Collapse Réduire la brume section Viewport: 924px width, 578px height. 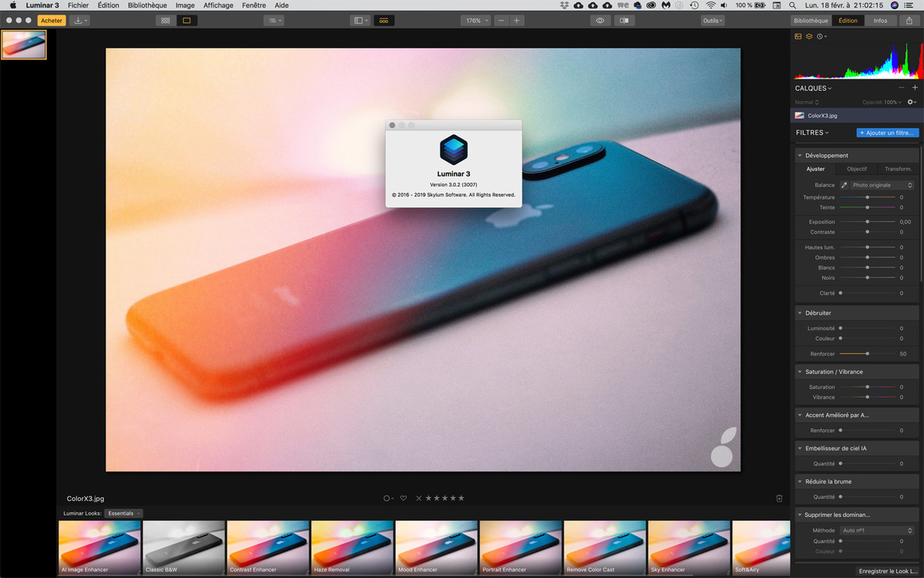click(x=800, y=482)
